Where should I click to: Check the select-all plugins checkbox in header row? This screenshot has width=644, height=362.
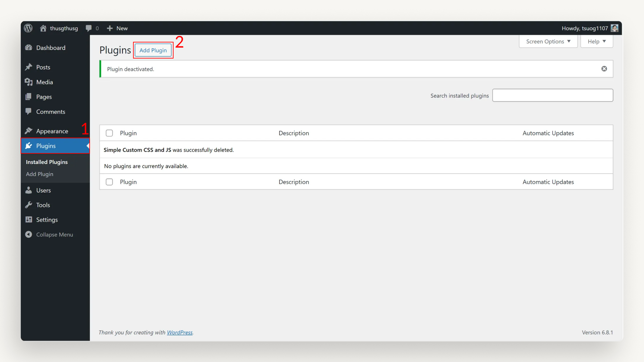click(x=109, y=133)
